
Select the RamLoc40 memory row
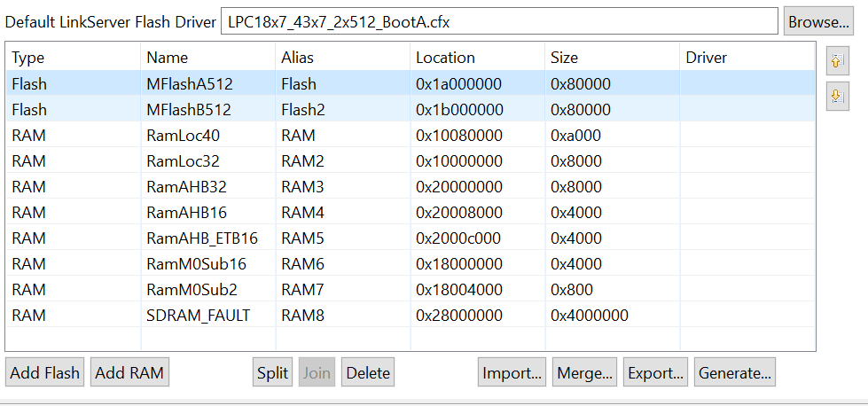[x=183, y=136]
